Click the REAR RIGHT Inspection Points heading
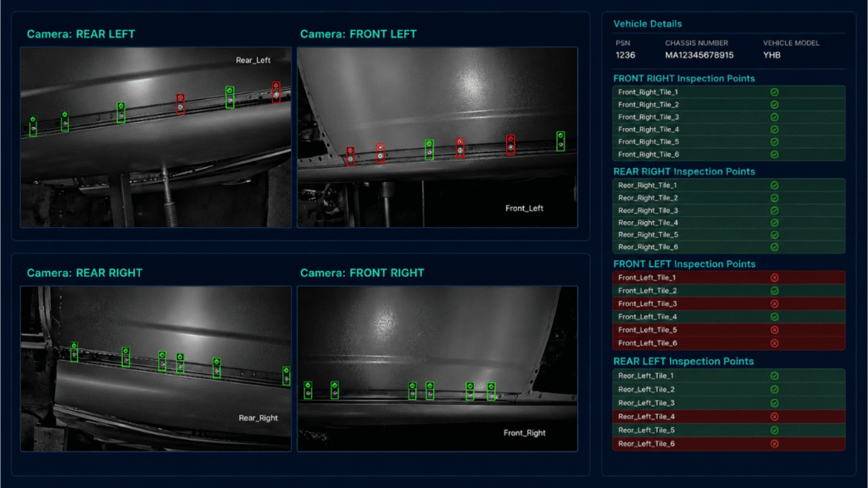 (684, 171)
